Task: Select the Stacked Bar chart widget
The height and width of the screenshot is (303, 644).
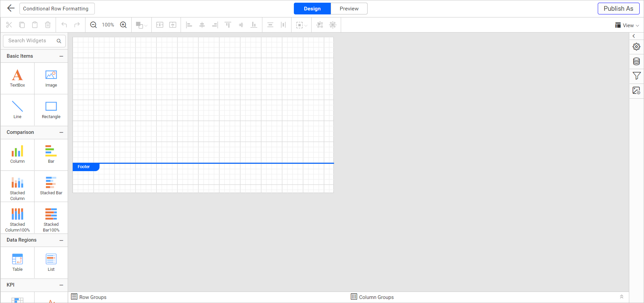Action: tap(51, 187)
